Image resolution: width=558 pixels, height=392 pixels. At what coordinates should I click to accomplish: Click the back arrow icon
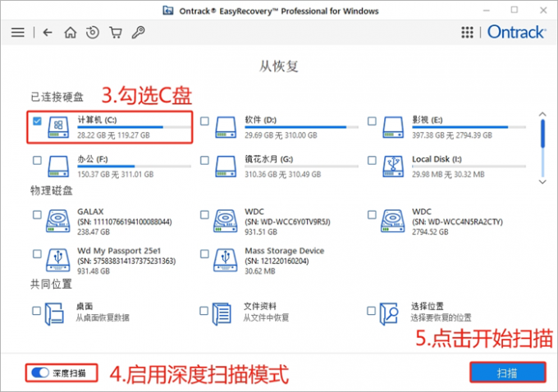[x=48, y=33]
